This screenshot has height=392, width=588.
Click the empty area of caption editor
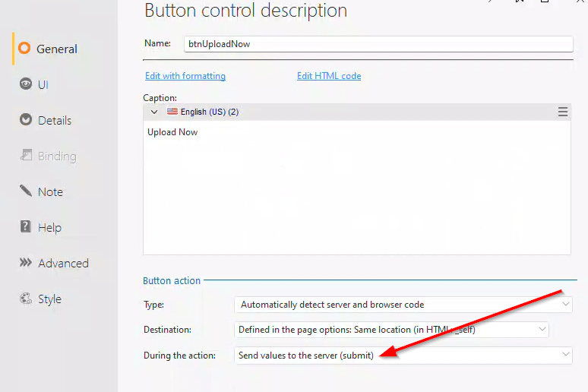coord(356,199)
